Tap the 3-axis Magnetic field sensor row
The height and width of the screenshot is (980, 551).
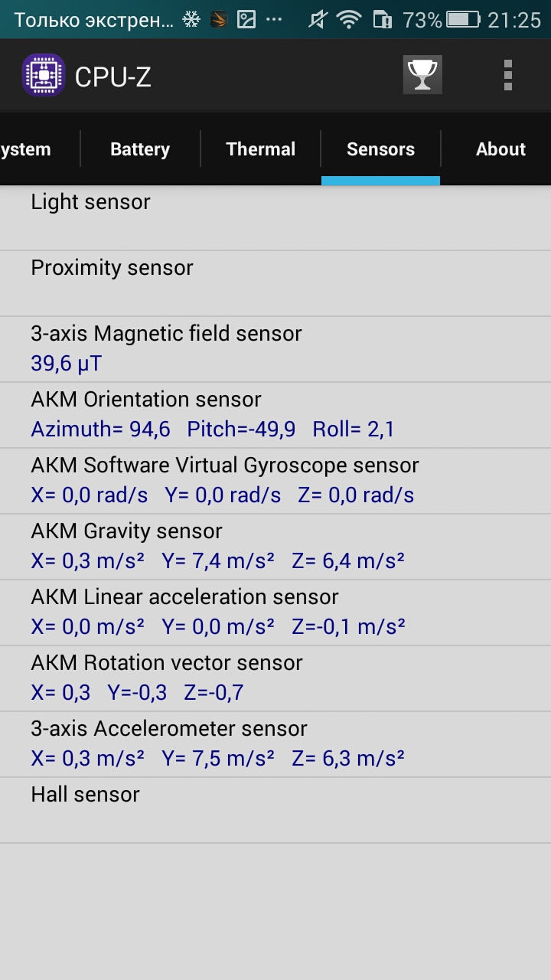pyautogui.click(x=275, y=349)
